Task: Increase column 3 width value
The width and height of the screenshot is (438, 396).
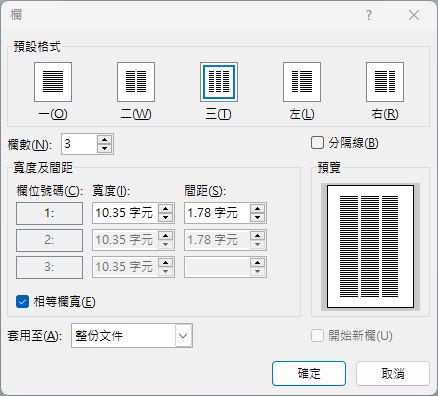Action: (x=166, y=263)
